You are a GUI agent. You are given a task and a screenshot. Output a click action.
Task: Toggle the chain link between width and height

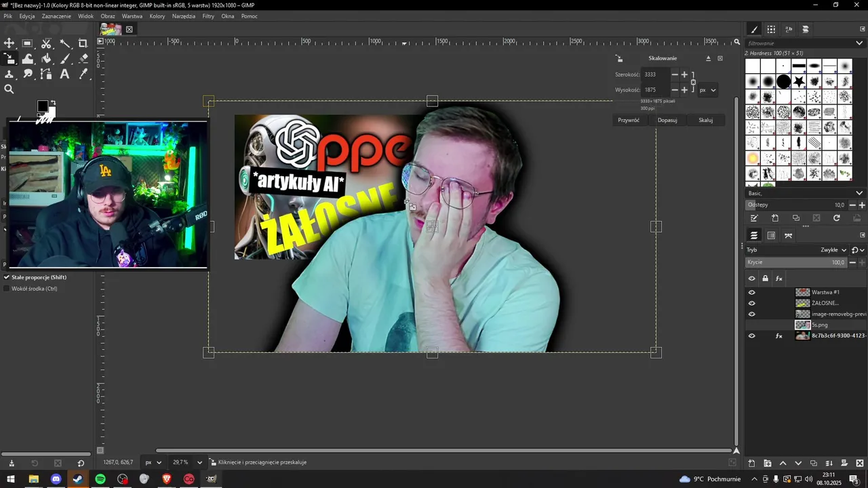693,82
